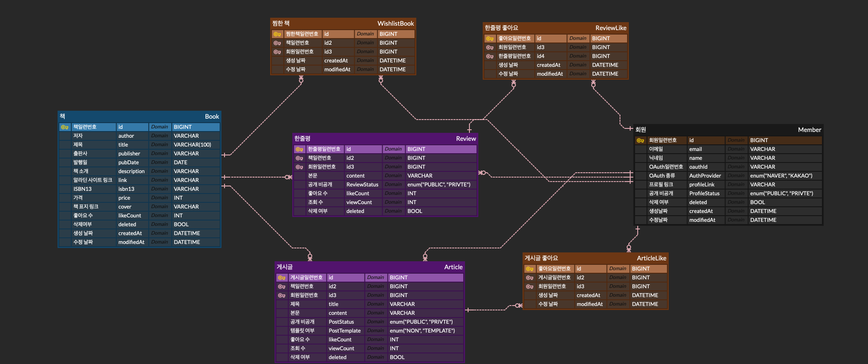
Task: Select foreign key icon on Review id3 row
Action: point(299,167)
